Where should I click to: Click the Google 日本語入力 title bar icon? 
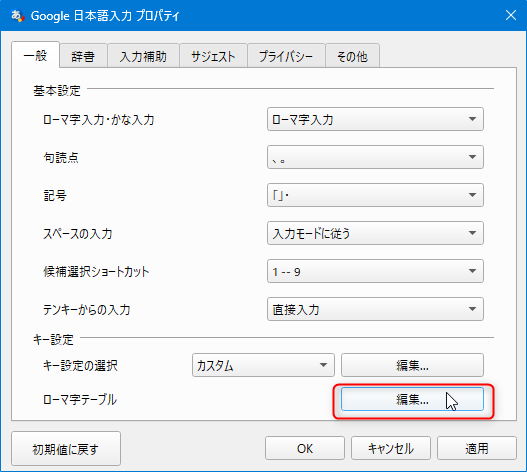(x=17, y=15)
